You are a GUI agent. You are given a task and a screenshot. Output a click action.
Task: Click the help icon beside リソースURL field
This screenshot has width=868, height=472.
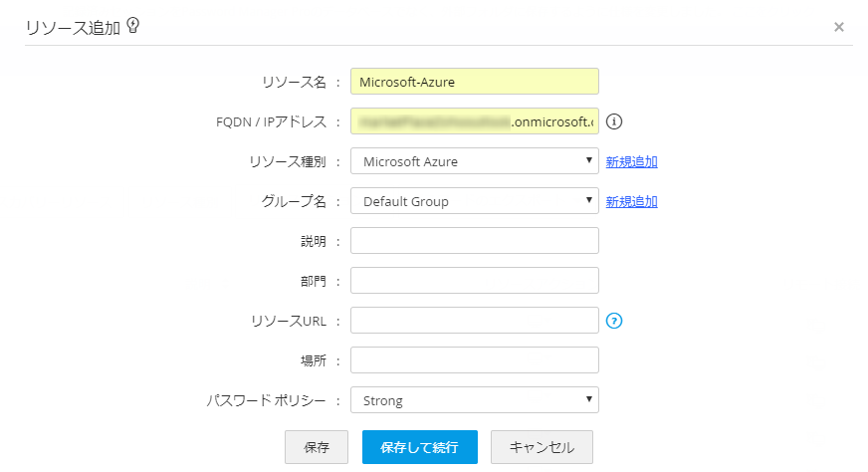[x=614, y=321]
